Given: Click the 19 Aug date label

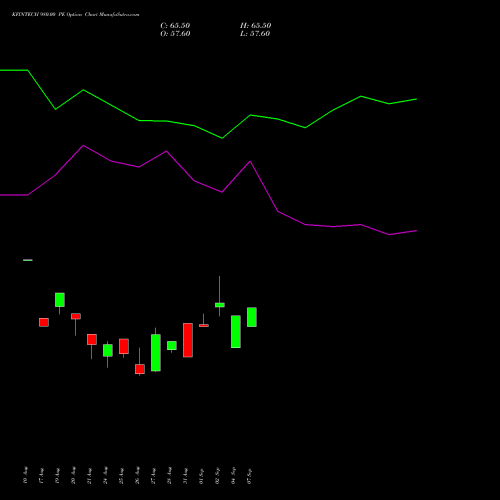Looking at the screenshot, I should (57, 476).
